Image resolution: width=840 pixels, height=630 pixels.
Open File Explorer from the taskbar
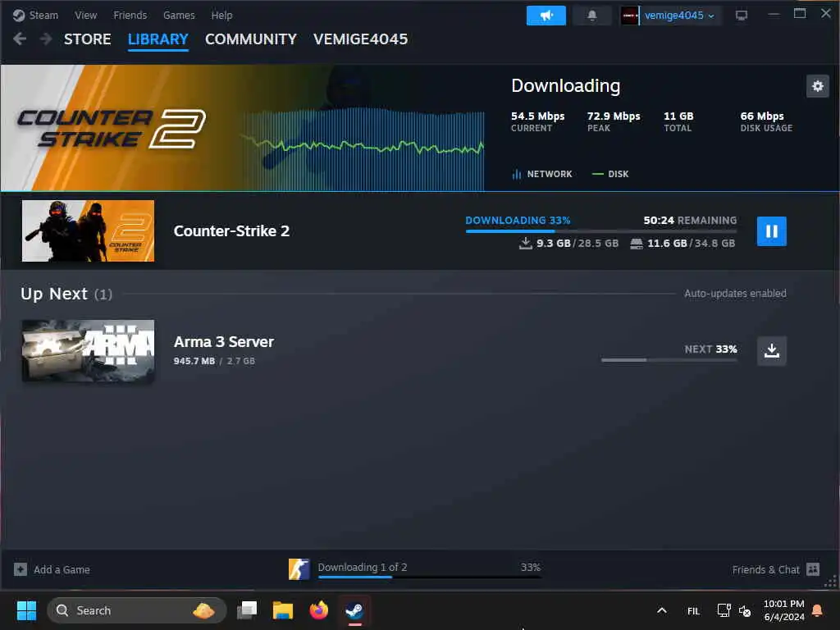283,610
